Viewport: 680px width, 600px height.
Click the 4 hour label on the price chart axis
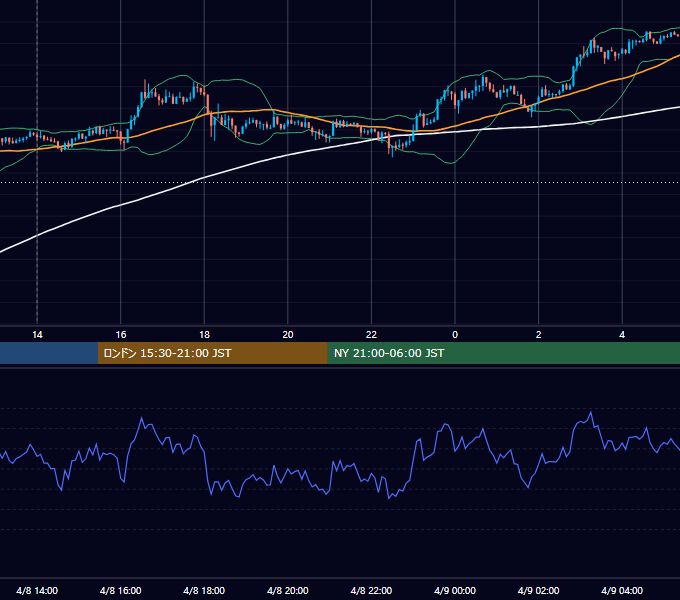pyautogui.click(x=622, y=335)
